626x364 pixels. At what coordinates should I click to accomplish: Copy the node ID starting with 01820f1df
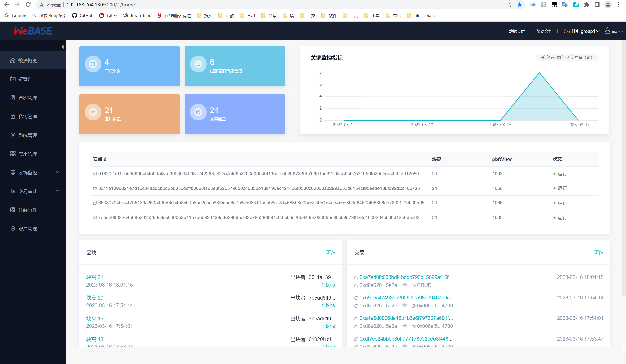coord(95,174)
